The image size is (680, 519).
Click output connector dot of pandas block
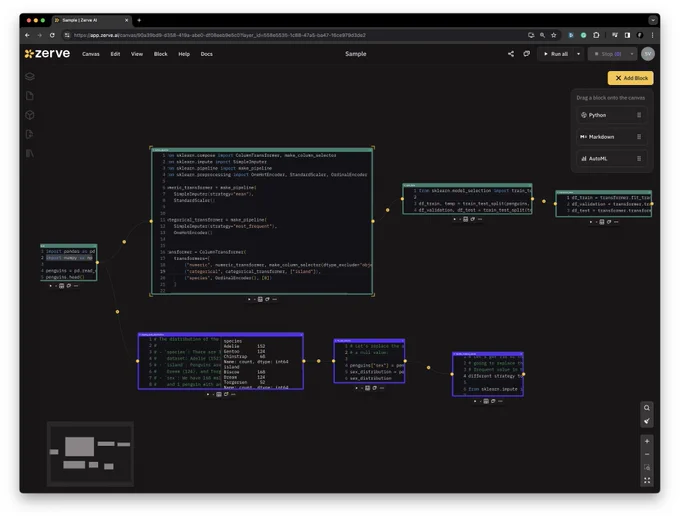coord(97,262)
